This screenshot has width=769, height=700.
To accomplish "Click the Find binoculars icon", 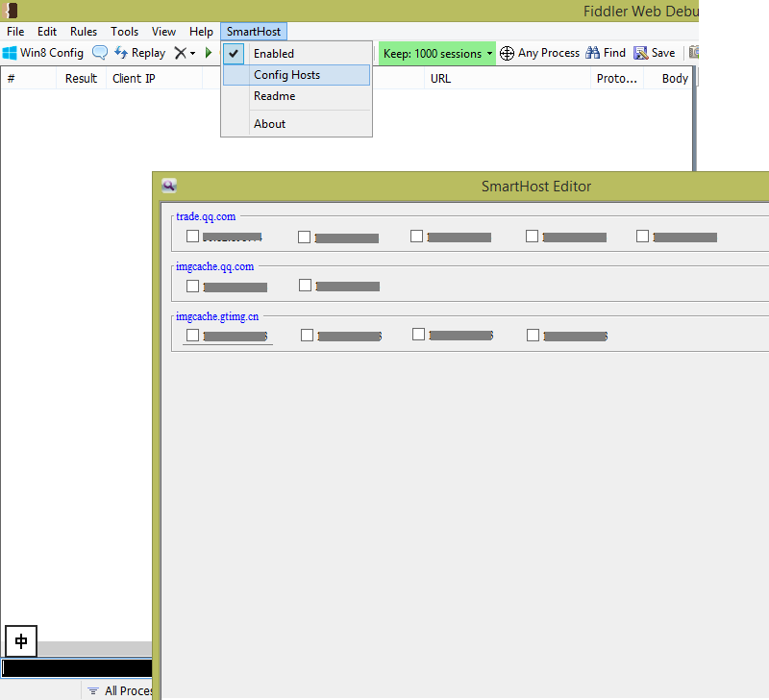I will tap(592, 53).
